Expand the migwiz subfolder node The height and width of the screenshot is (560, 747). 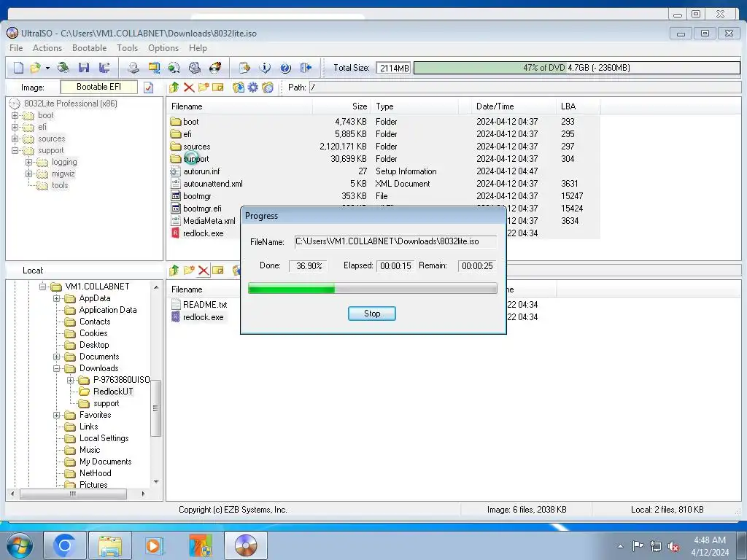tap(28, 174)
